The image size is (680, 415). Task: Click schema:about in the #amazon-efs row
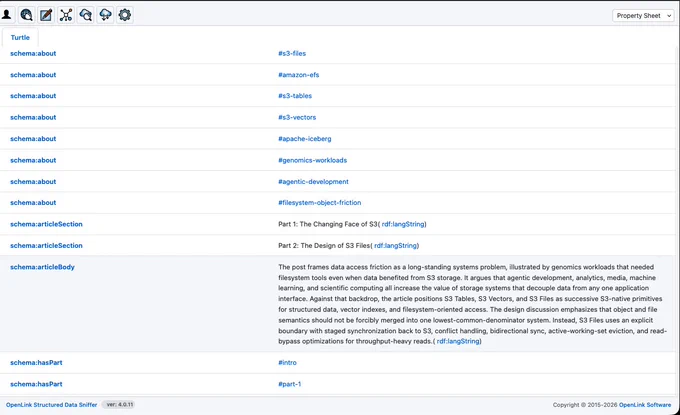[33, 75]
